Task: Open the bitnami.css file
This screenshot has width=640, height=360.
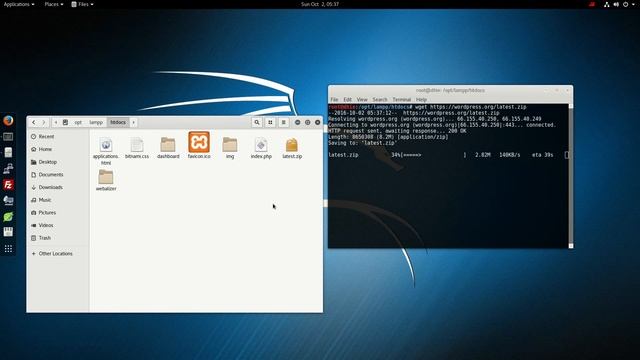Action: [137, 148]
